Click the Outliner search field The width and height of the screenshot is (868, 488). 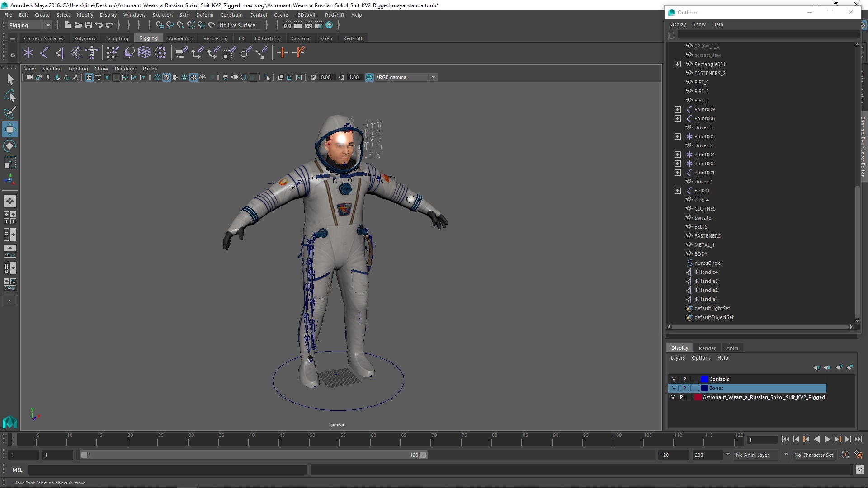click(768, 35)
